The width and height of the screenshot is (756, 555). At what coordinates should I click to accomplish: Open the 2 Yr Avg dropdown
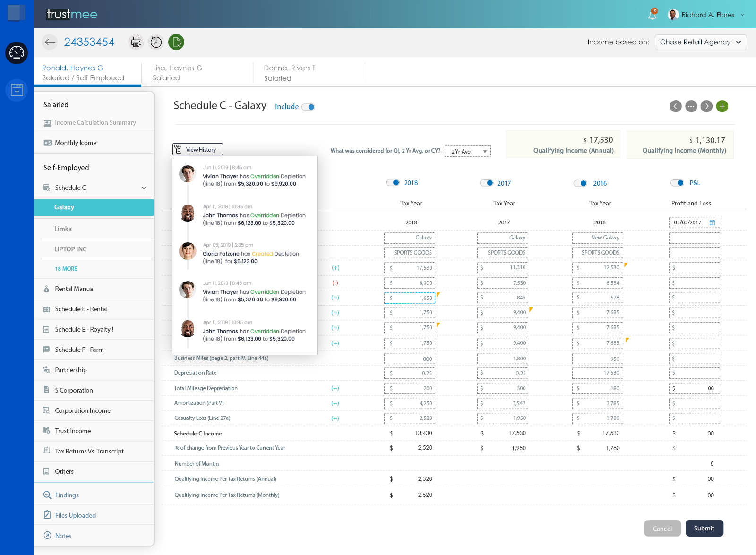pyautogui.click(x=468, y=151)
